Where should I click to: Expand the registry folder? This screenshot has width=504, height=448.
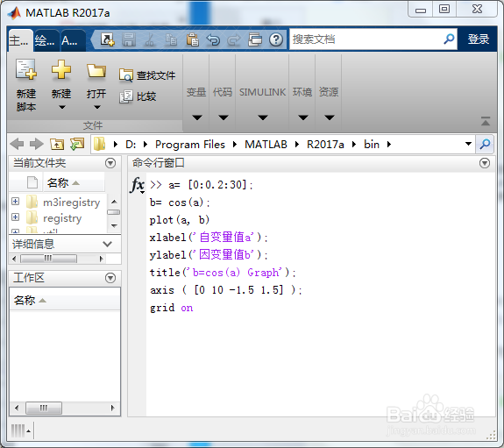point(15,217)
